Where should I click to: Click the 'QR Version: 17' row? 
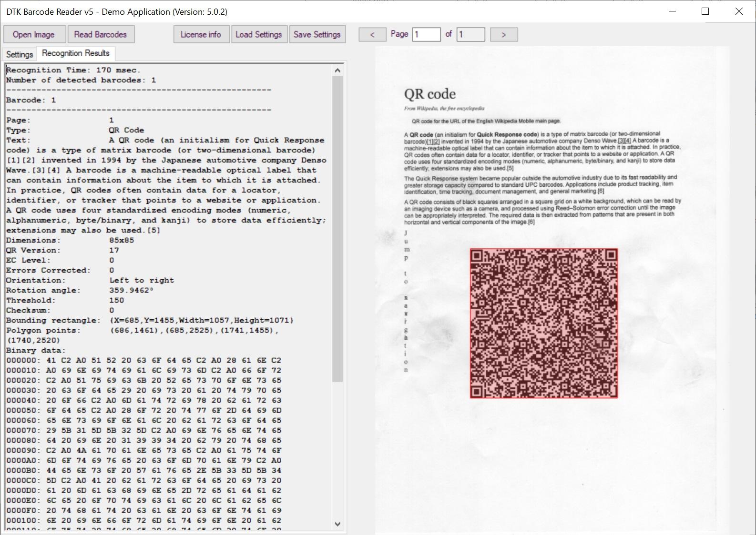click(x=62, y=250)
